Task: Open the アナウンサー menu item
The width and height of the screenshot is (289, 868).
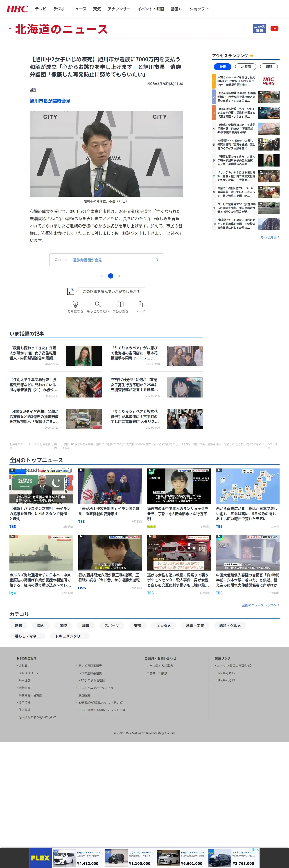Action: 119,9
